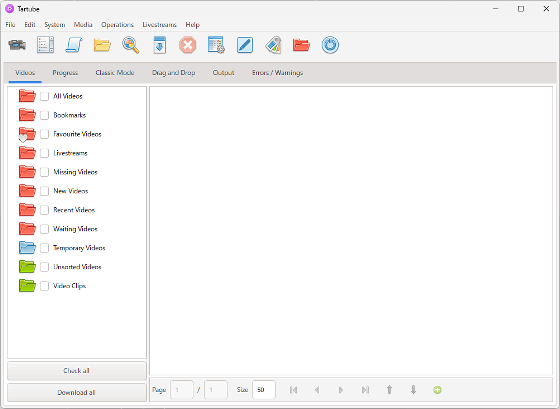This screenshot has width=560, height=409.
Task: Click the Add playlist scroll icon
Action: tap(74, 45)
